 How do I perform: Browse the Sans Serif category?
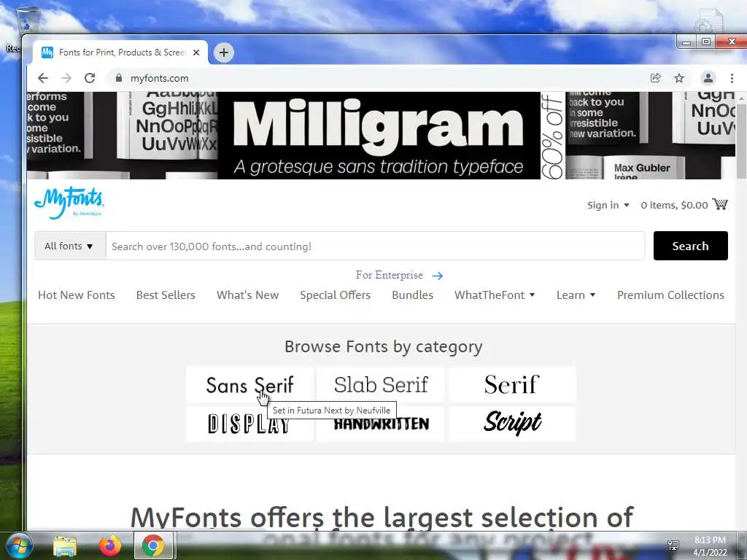click(x=249, y=385)
